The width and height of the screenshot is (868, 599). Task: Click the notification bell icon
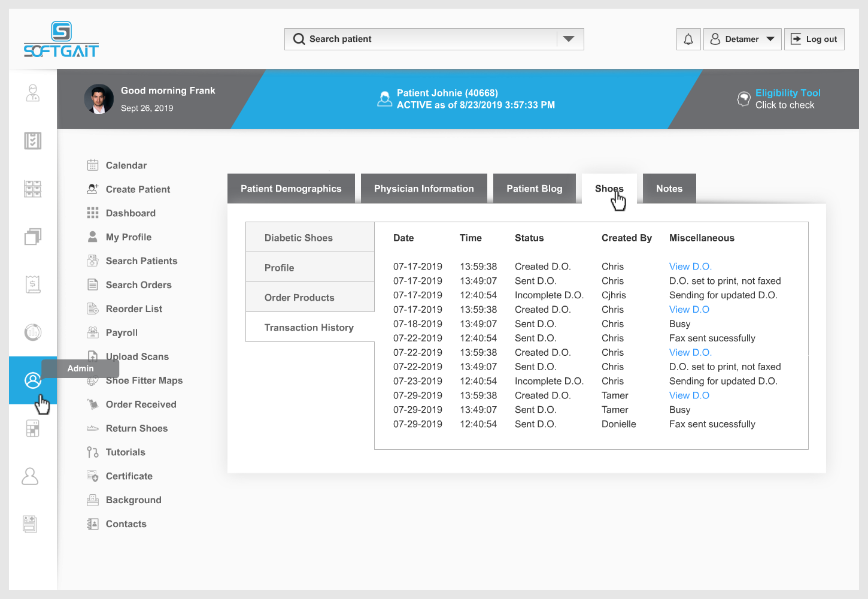[x=688, y=40]
